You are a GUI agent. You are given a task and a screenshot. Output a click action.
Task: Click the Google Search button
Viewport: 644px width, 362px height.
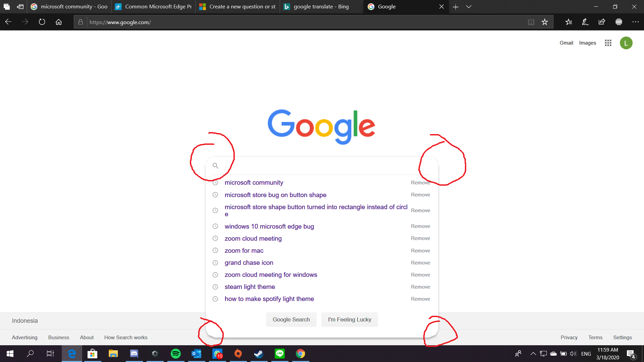coord(291,320)
